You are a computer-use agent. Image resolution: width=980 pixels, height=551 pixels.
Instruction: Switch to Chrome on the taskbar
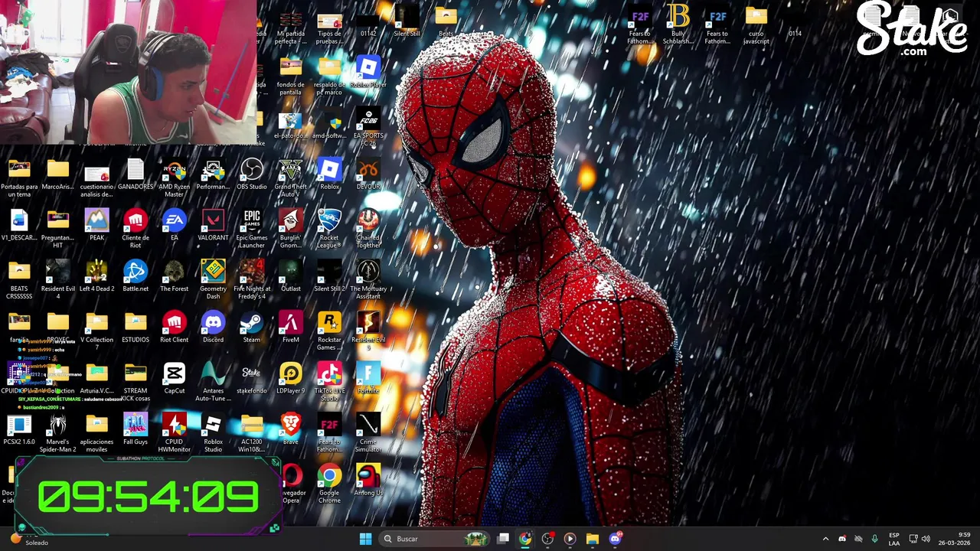[x=525, y=539]
